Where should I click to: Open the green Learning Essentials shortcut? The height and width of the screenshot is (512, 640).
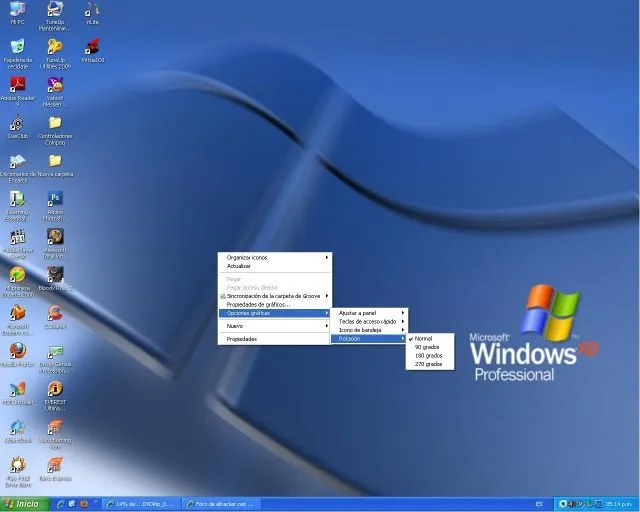tap(18, 206)
